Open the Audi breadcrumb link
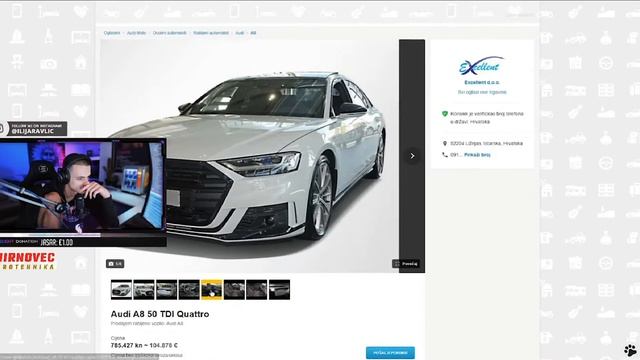Viewport: 640px width, 360px height. [240, 33]
